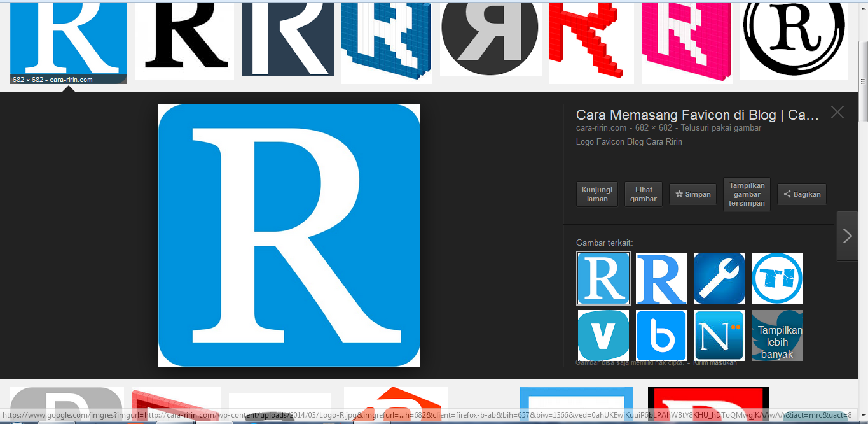Select top-row registered trademark R circle thumbnail
This screenshot has height=424, width=868.
pos(794,40)
